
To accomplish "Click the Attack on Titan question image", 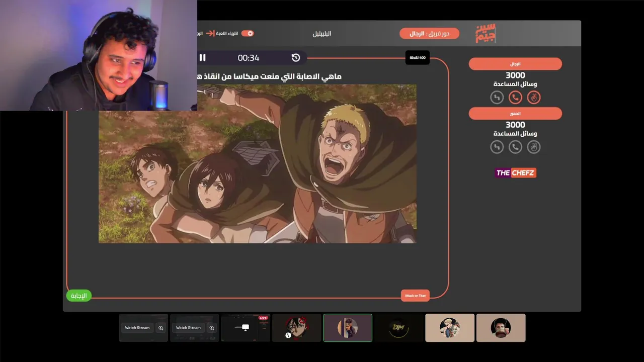I will 258,164.
